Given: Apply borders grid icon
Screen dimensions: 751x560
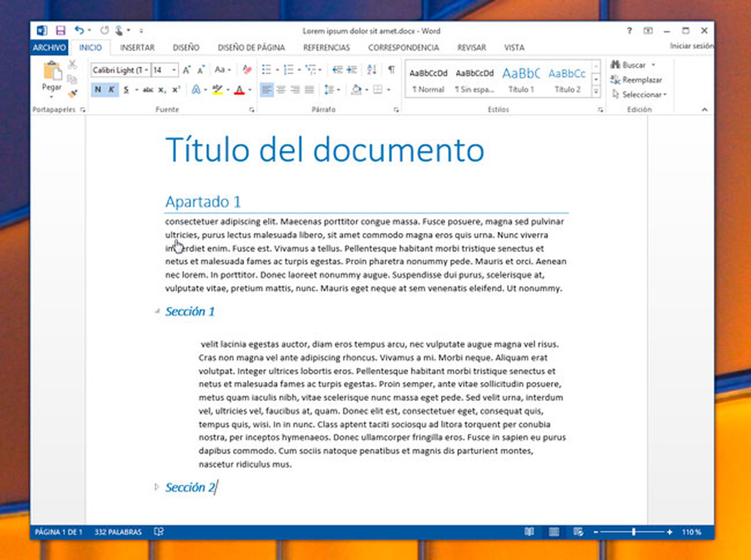Looking at the screenshot, I should [x=377, y=90].
